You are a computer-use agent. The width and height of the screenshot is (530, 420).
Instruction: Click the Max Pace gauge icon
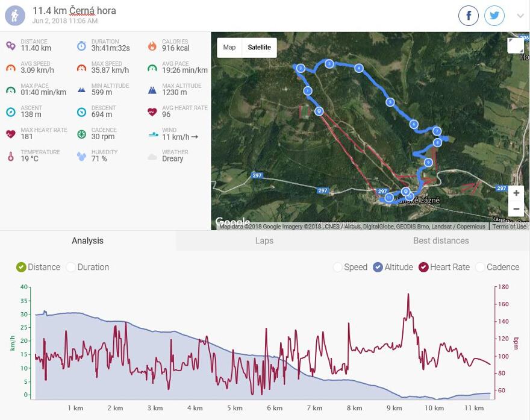11,90
